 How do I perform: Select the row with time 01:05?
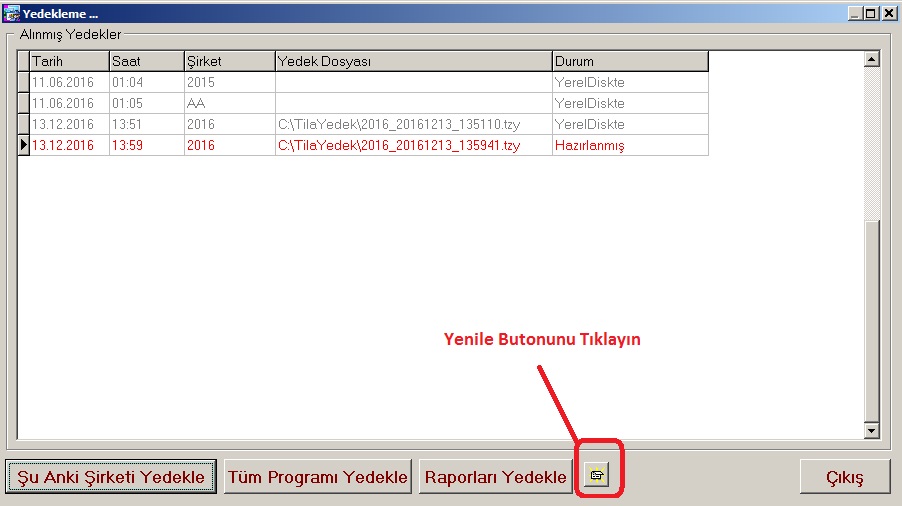[363, 104]
